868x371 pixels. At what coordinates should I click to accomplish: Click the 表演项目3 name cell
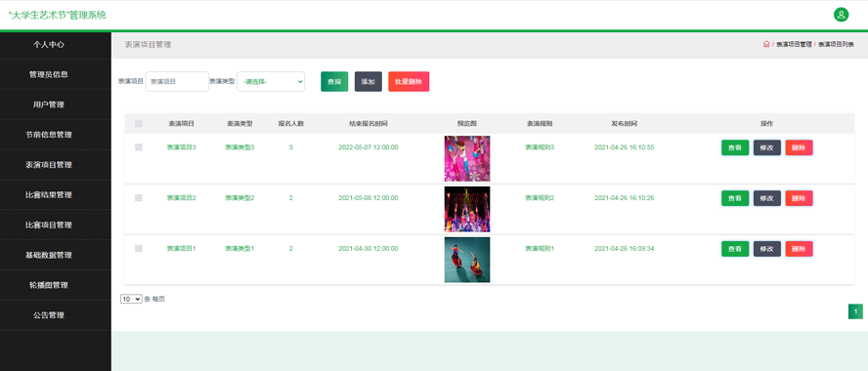[x=182, y=147]
